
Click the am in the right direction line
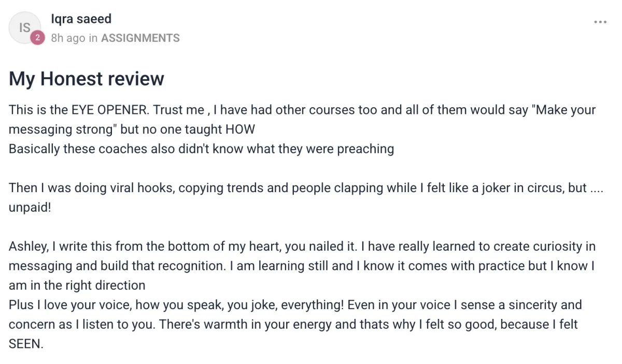tap(77, 286)
